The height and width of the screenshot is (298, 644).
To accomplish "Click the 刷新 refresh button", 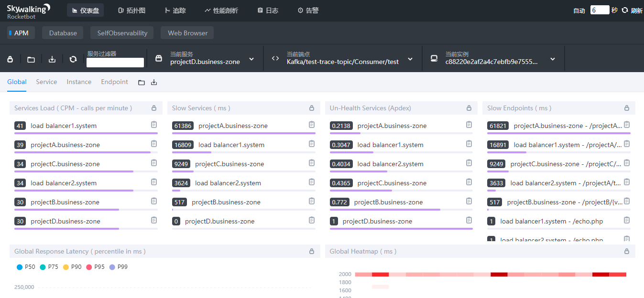I will point(632,11).
